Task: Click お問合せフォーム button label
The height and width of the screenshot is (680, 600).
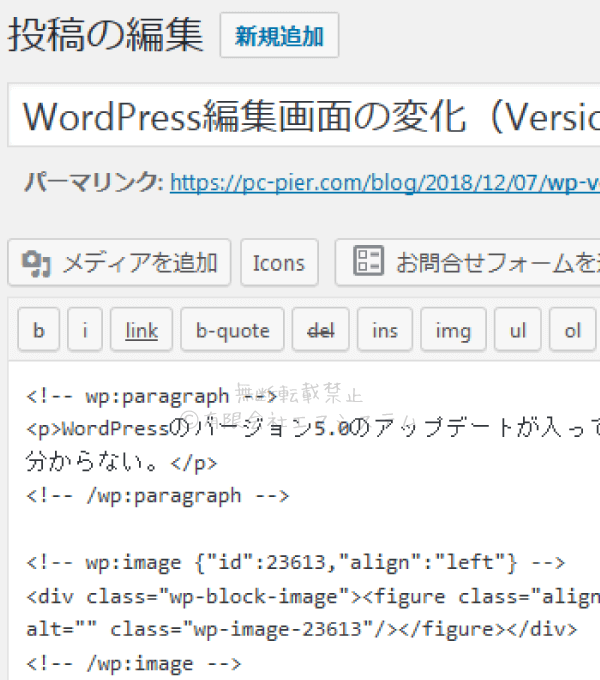Action: pyautogui.click(x=498, y=263)
